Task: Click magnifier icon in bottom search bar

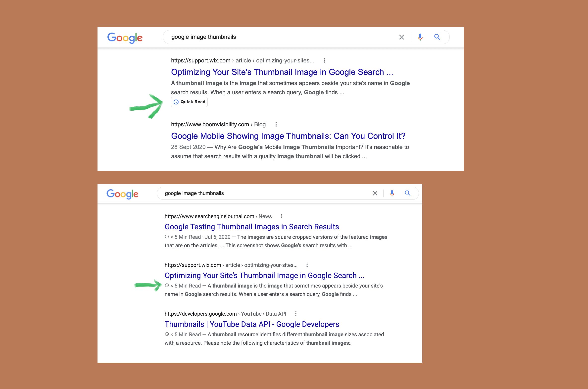Action: pos(407,193)
